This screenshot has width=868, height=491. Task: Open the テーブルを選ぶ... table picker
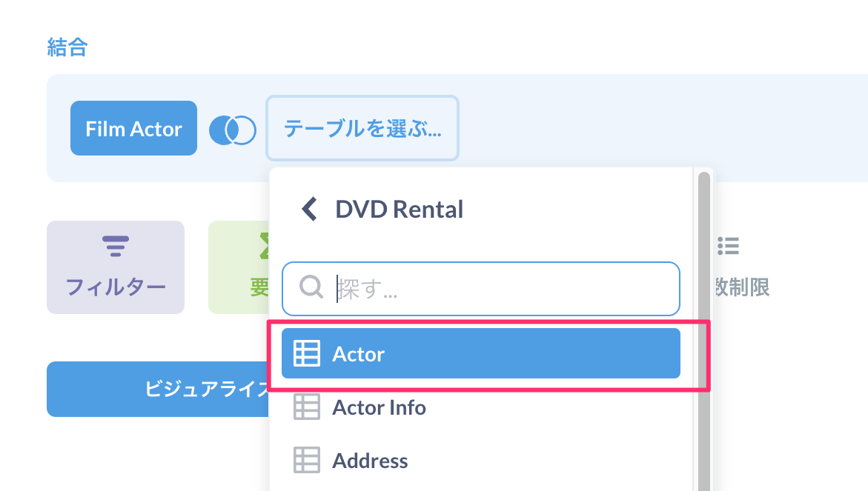pyautogui.click(x=362, y=129)
